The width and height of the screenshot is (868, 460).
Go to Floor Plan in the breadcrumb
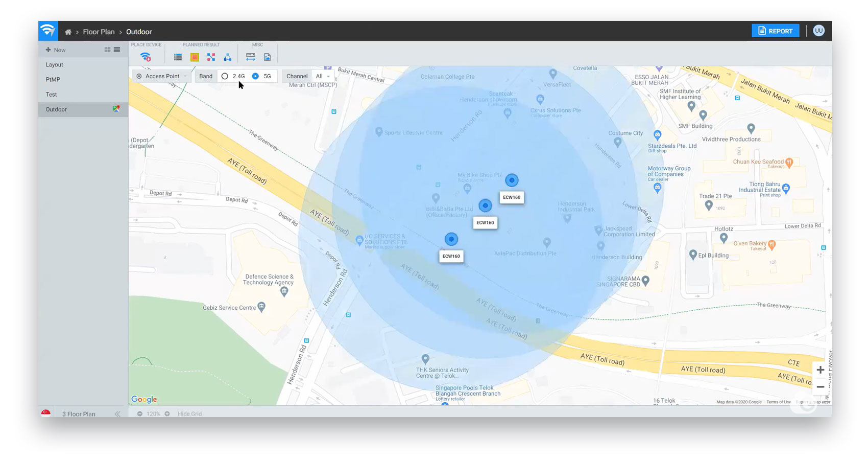99,32
